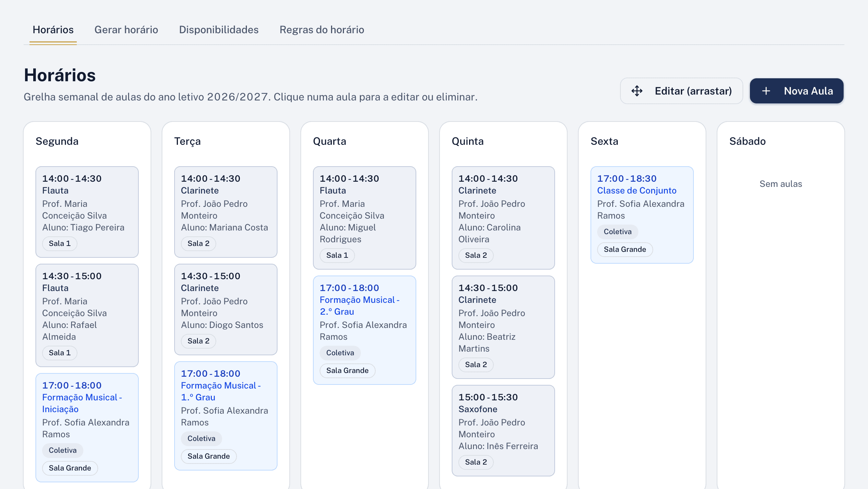
Task: Click Sala 2 tag on Inês Ferreira lesson
Action: click(x=476, y=462)
